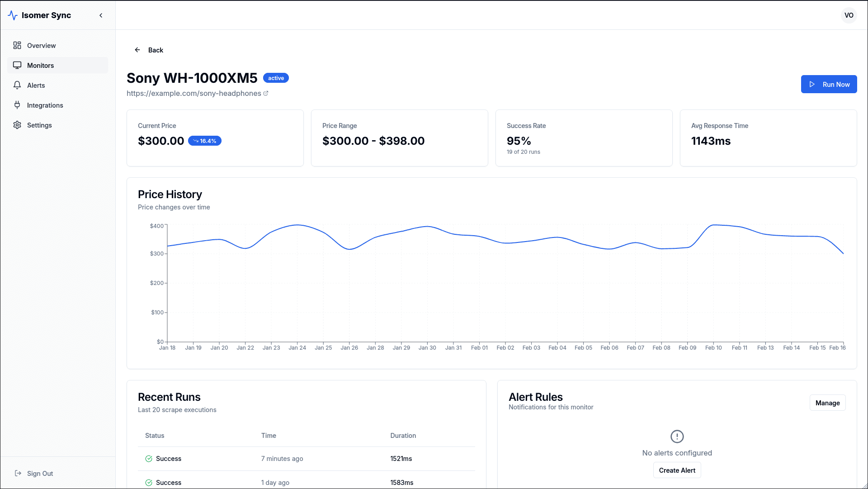The height and width of the screenshot is (489, 868).
Task: Click the Isomer Sync pulse logo icon
Action: point(13,15)
